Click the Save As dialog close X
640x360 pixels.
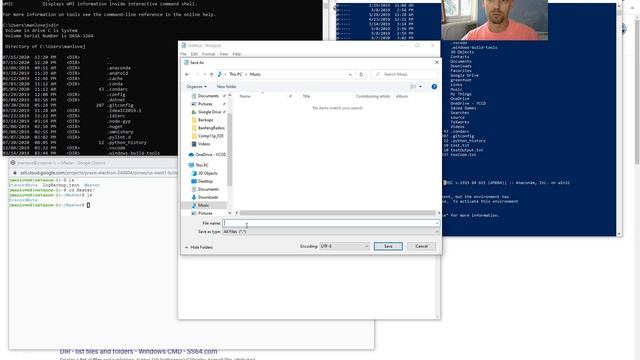click(x=437, y=62)
